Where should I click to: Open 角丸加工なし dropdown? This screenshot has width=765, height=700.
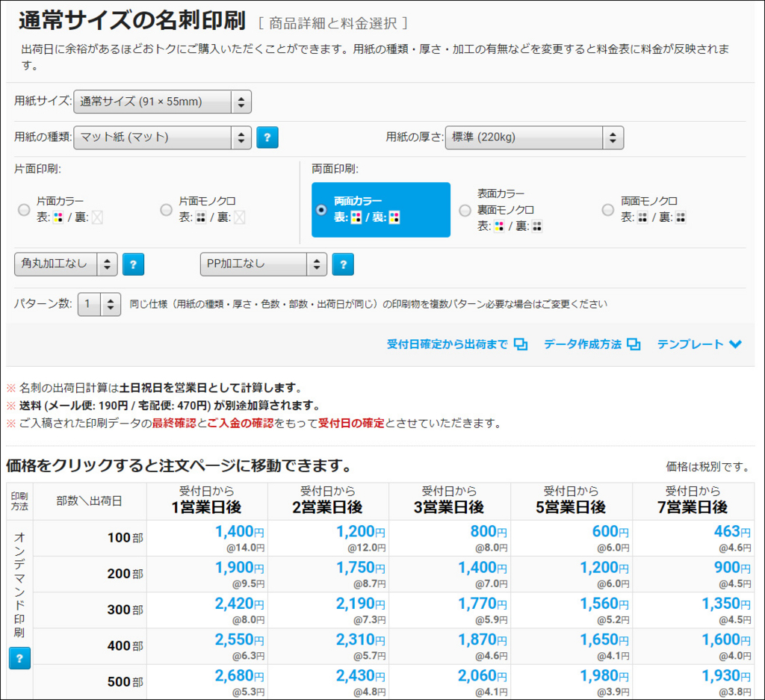coord(66,264)
